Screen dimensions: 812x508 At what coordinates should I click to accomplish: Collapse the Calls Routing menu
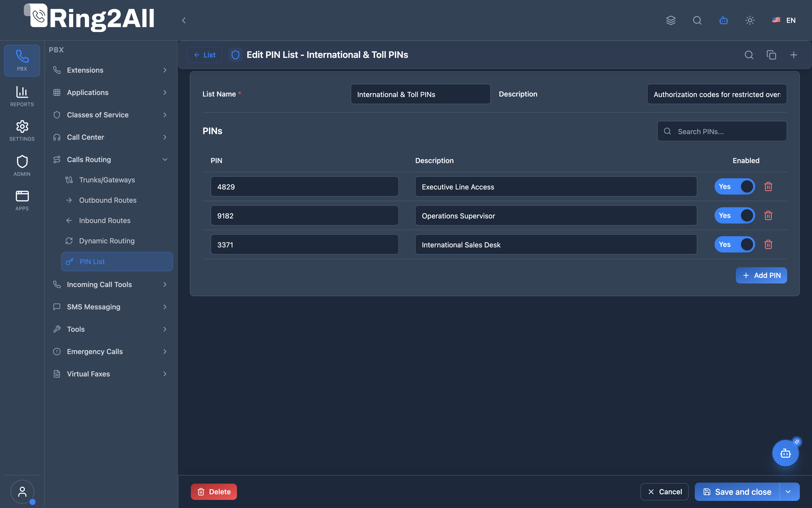point(110,160)
